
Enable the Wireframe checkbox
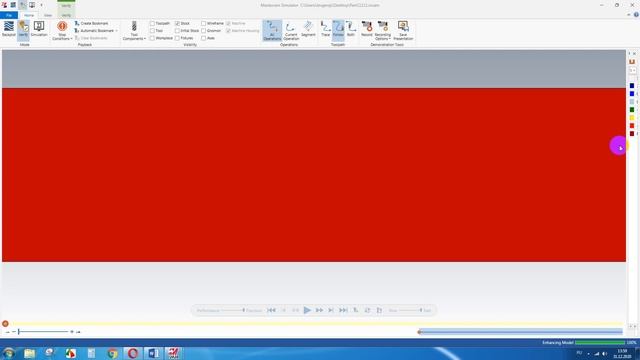(204, 23)
